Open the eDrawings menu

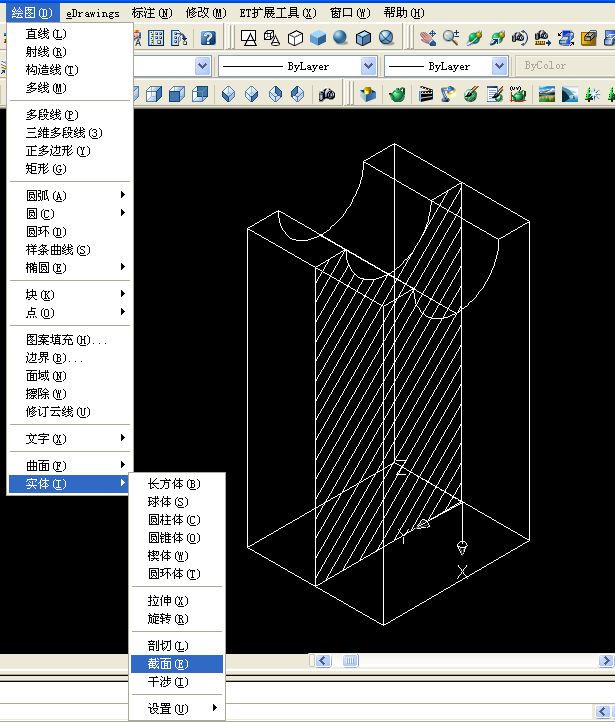(x=93, y=13)
